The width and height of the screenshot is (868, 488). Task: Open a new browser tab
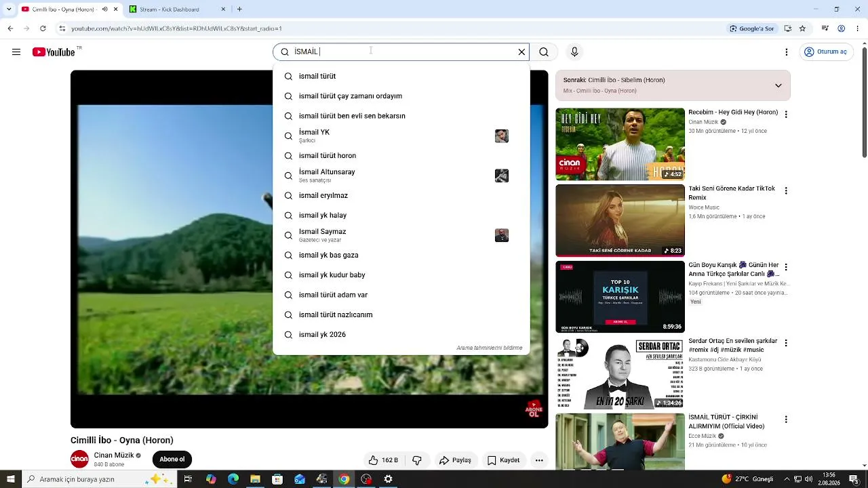click(x=239, y=9)
